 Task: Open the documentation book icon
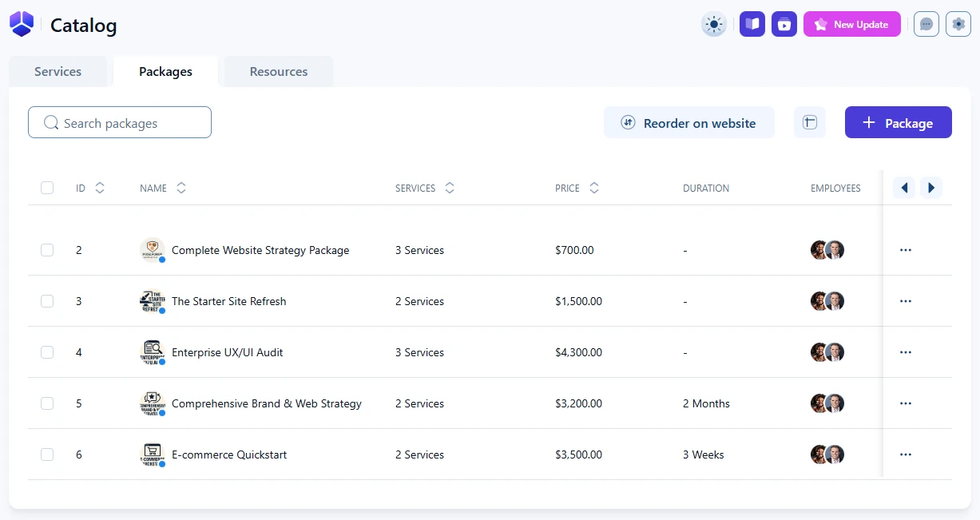coord(752,25)
